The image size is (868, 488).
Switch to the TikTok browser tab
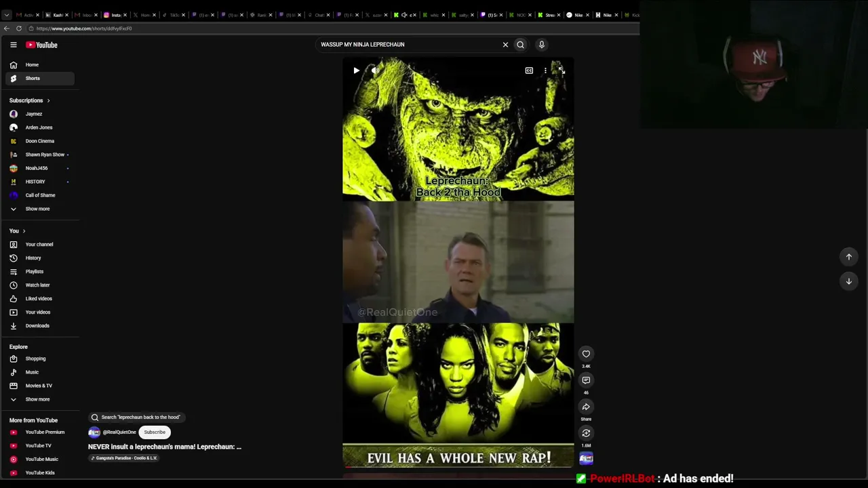click(171, 15)
